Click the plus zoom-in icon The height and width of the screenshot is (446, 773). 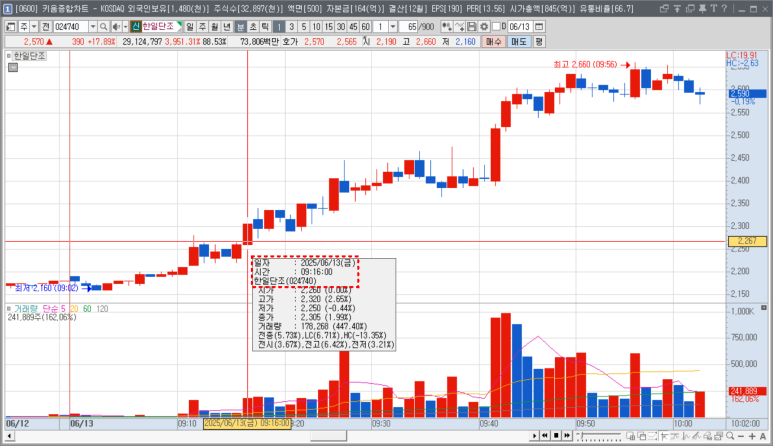[752, 436]
